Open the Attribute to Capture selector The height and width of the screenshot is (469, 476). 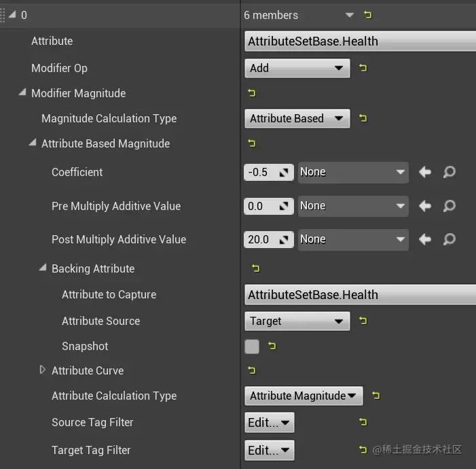pos(360,295)
